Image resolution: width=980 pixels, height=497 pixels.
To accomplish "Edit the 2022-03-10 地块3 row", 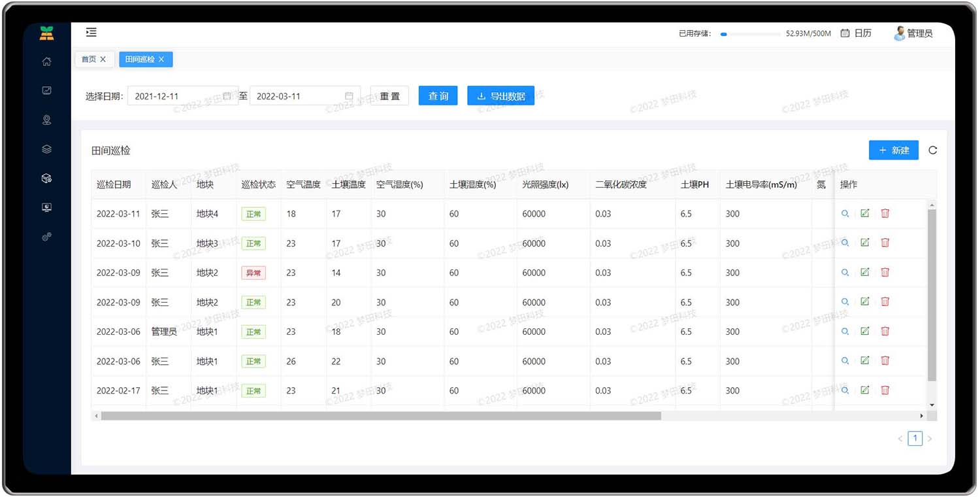I will [865, 243].
